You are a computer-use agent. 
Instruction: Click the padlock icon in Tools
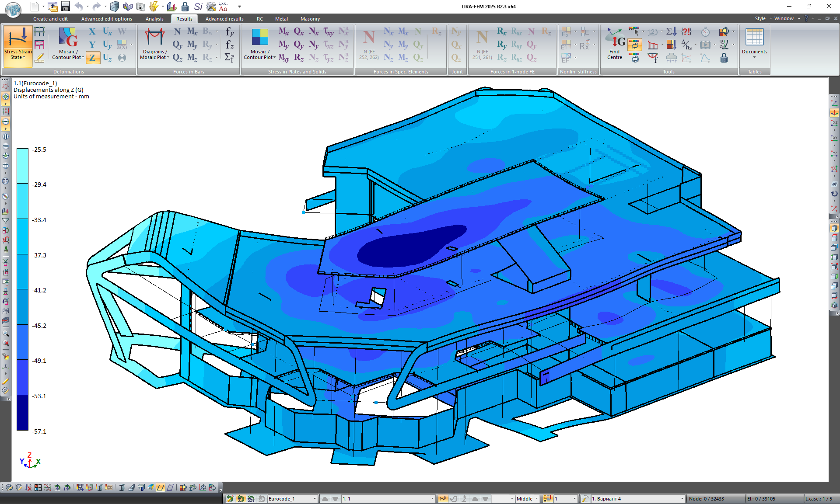point(724,58)
